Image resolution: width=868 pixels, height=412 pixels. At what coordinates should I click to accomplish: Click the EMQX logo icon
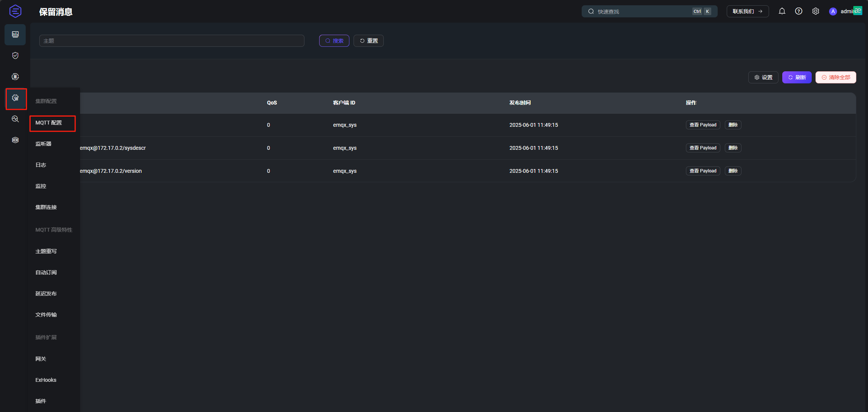(15, 11)
